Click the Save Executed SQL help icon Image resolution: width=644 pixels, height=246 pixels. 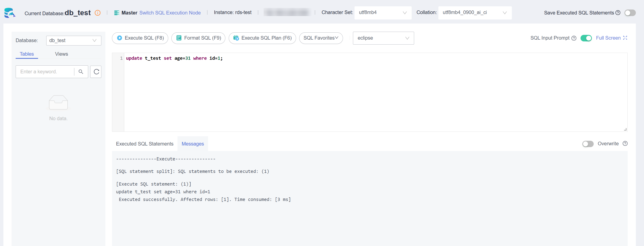(618, 13)
